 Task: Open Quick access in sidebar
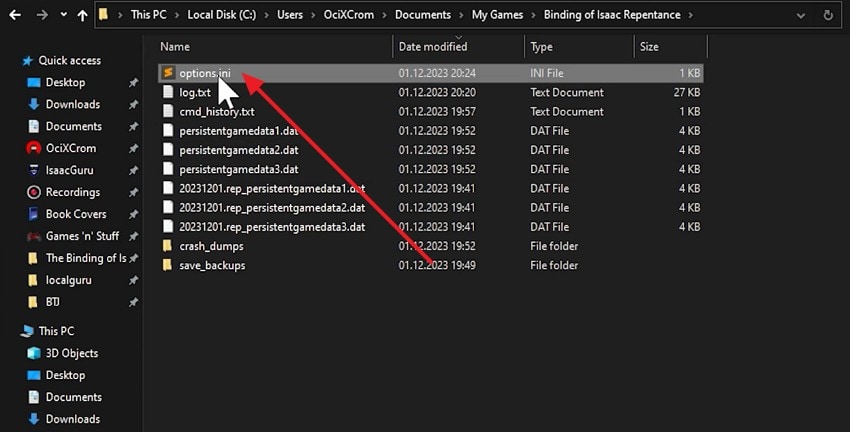69,61
